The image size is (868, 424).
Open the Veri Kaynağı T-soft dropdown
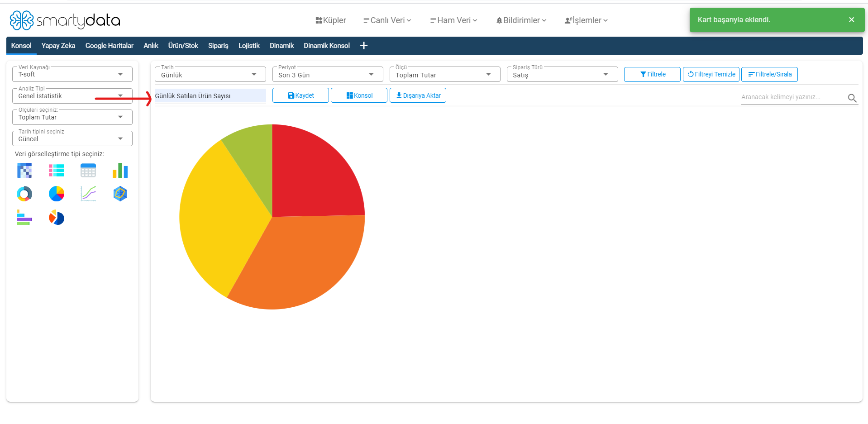pos(72,74)
